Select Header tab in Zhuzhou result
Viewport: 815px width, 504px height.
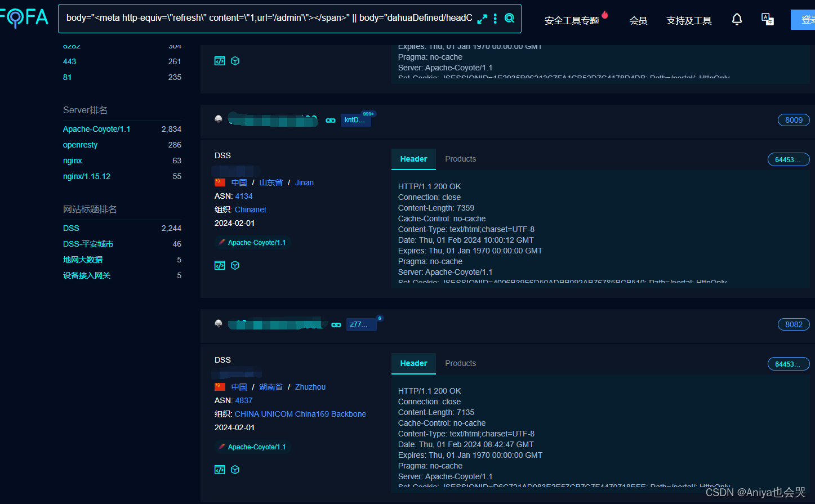point(413,363)
